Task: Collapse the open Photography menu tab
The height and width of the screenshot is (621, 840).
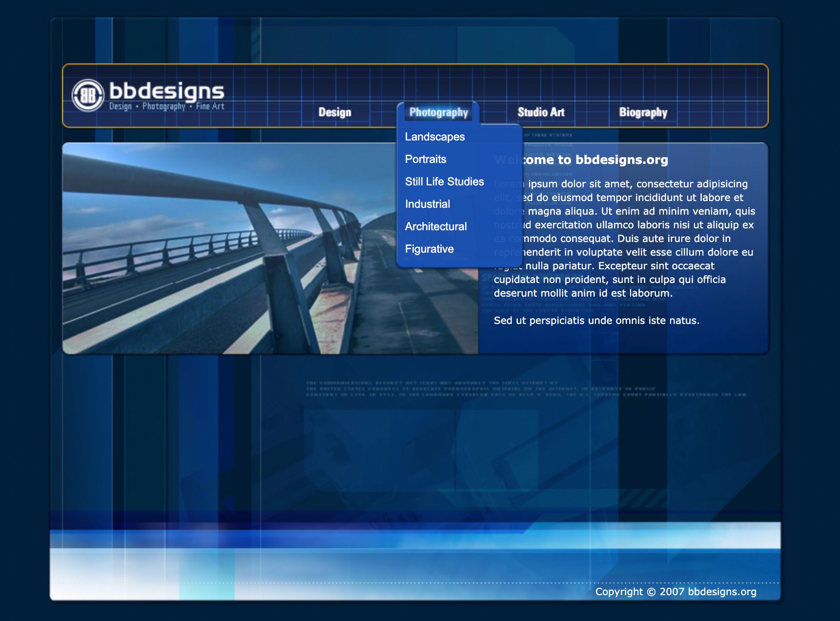Action: tap(438, 112)
